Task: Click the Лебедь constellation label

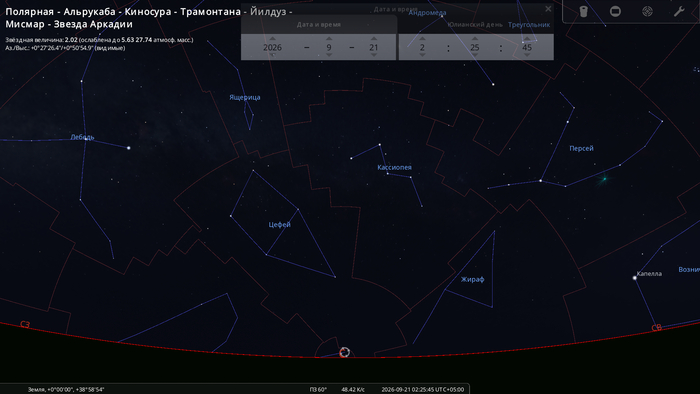Action: coord(82,137)
